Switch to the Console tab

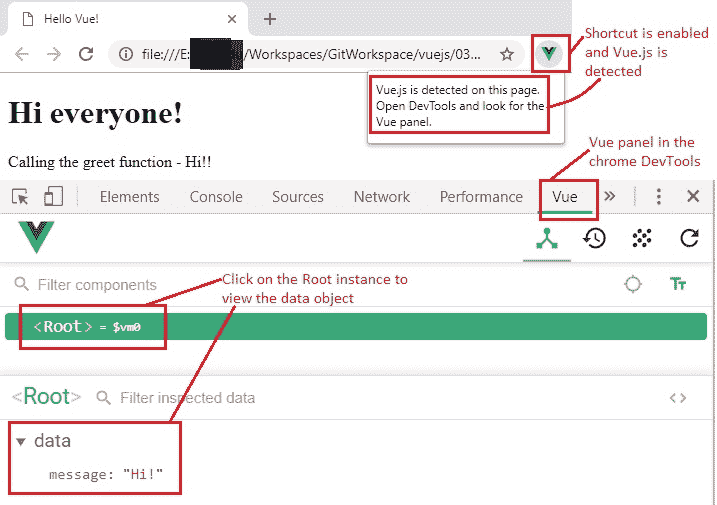pyautogui.click(x=216, y=197)
